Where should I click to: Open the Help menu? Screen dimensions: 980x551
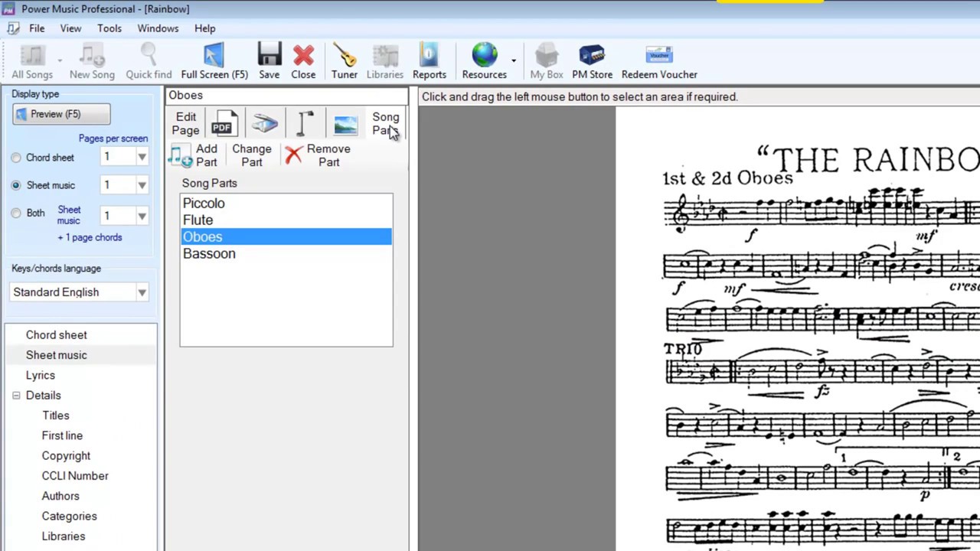click(204, 28)
